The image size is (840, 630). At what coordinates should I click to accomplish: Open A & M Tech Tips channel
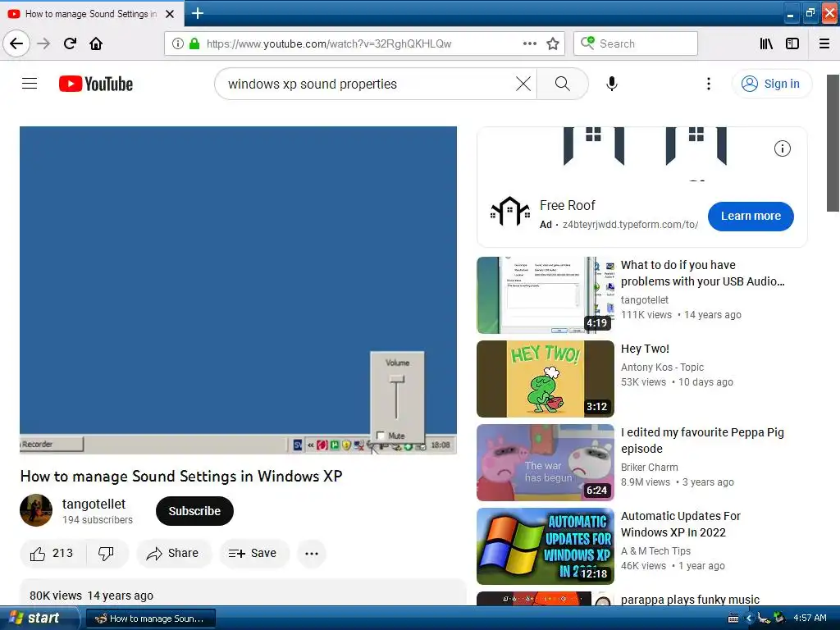[x=655, y=550]
